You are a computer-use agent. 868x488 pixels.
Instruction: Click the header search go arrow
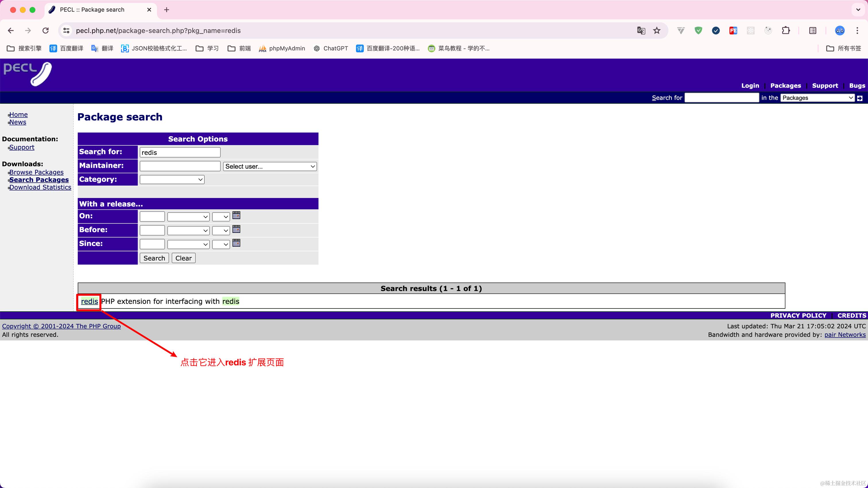click(860, 98)
